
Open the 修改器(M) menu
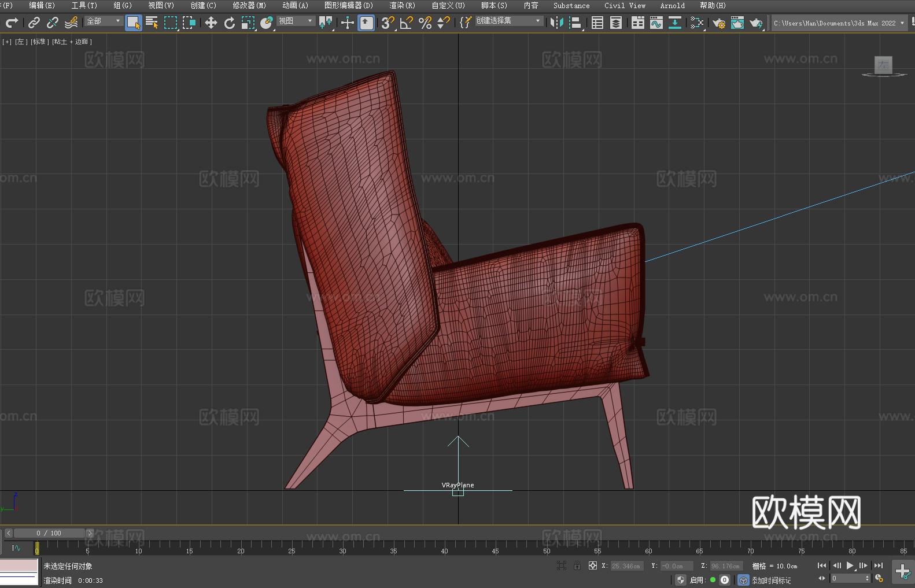249,5
